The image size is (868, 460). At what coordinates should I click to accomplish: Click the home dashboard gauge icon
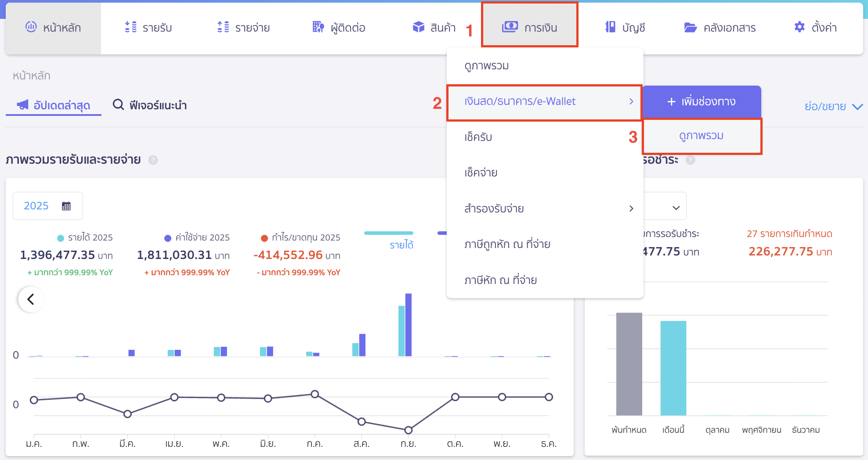(x=31, y=27)
